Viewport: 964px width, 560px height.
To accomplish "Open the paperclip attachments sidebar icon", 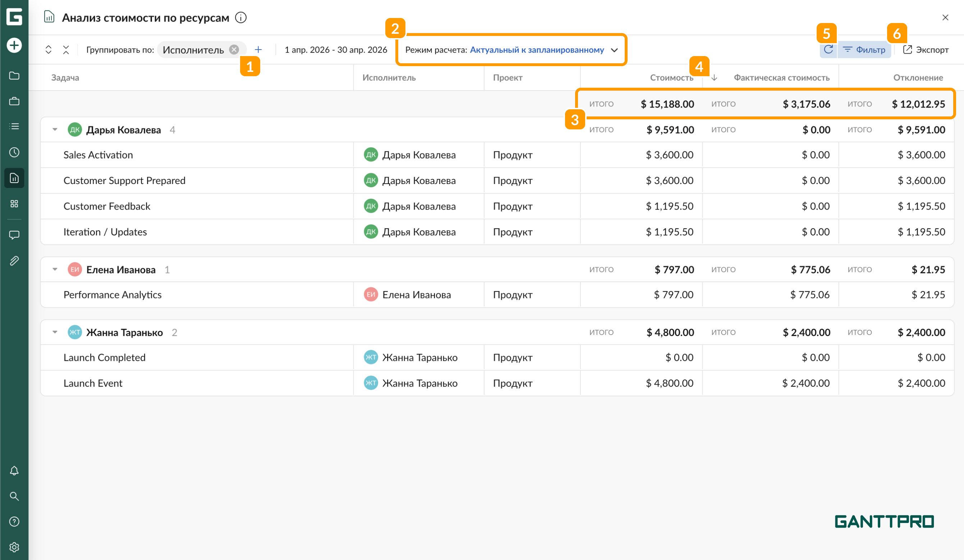I will (14, 261).
